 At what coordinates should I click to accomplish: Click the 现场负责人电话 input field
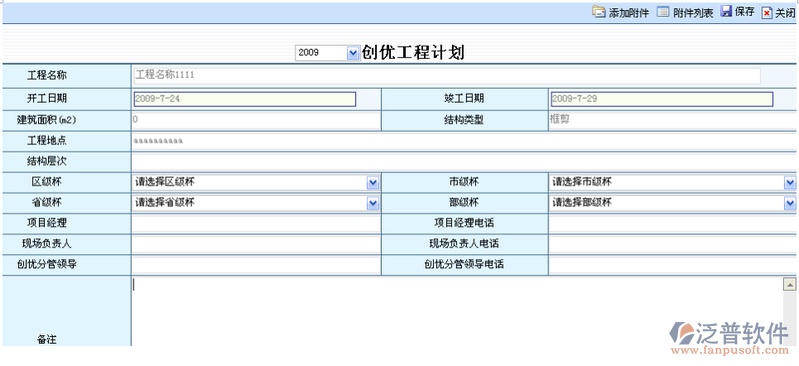pos(673,244)
